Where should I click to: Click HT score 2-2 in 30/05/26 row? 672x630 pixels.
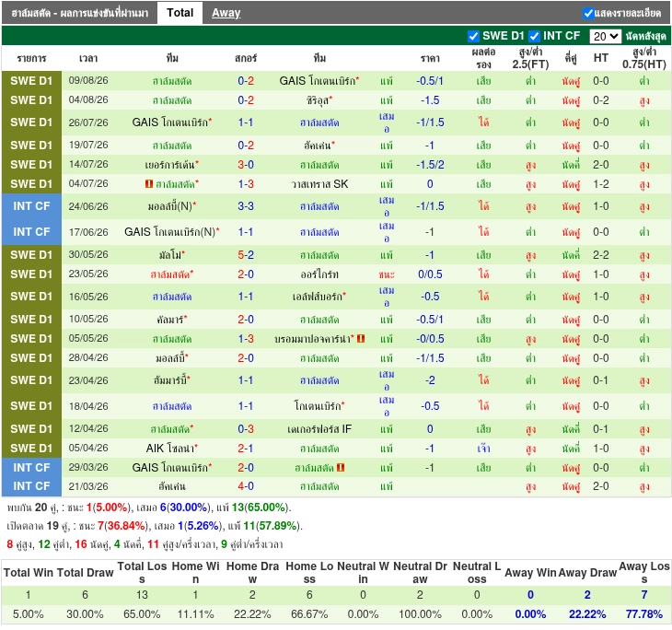pyautogui.click(x=600, y=255)
